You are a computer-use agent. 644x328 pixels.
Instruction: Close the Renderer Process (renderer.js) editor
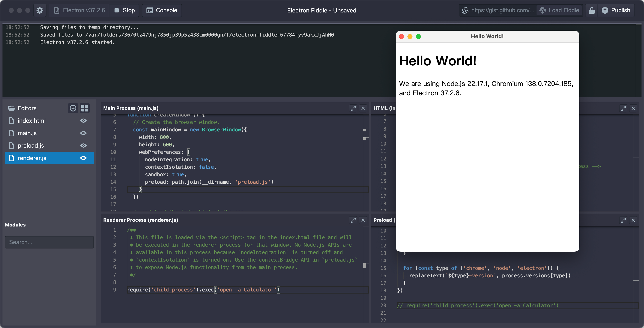(x=363, y=220)
